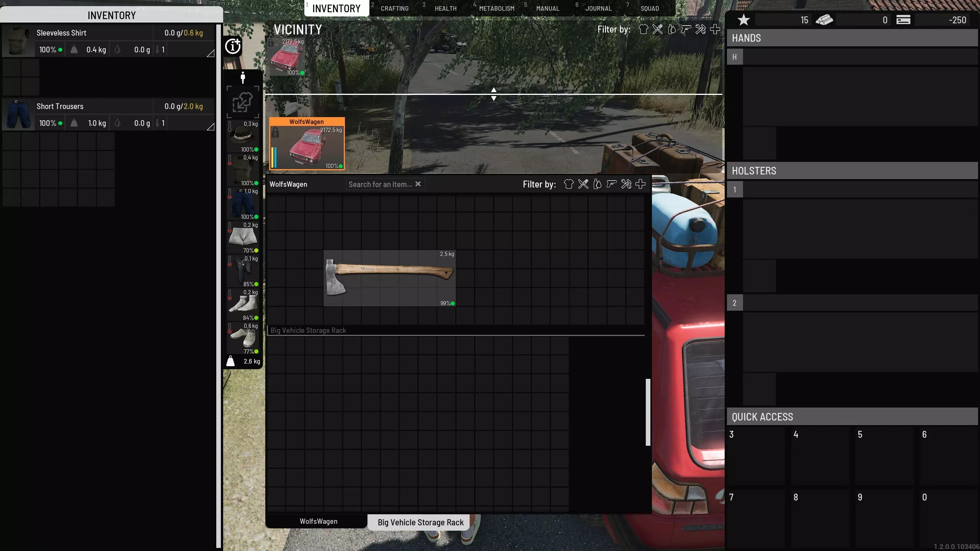Click tools filter icon in WolfsWagen panel

click(x=626, y=184)
